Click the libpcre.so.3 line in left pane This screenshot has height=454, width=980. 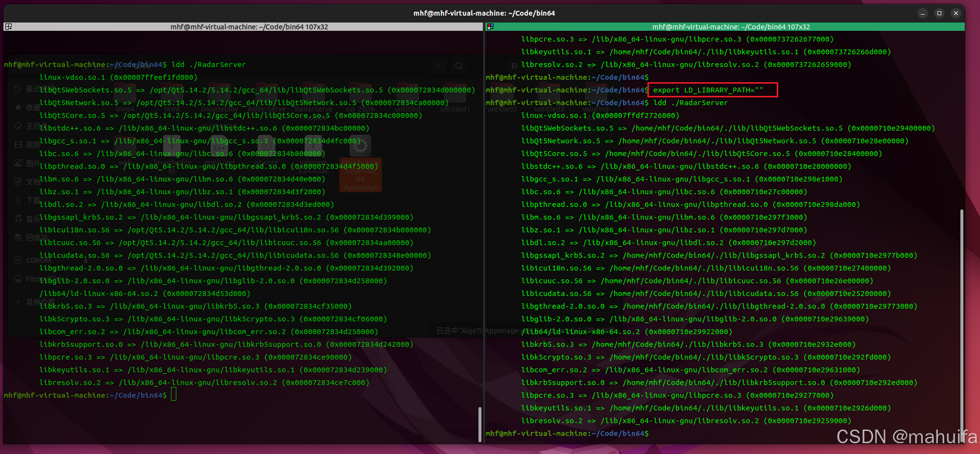[x=195, y=357]
